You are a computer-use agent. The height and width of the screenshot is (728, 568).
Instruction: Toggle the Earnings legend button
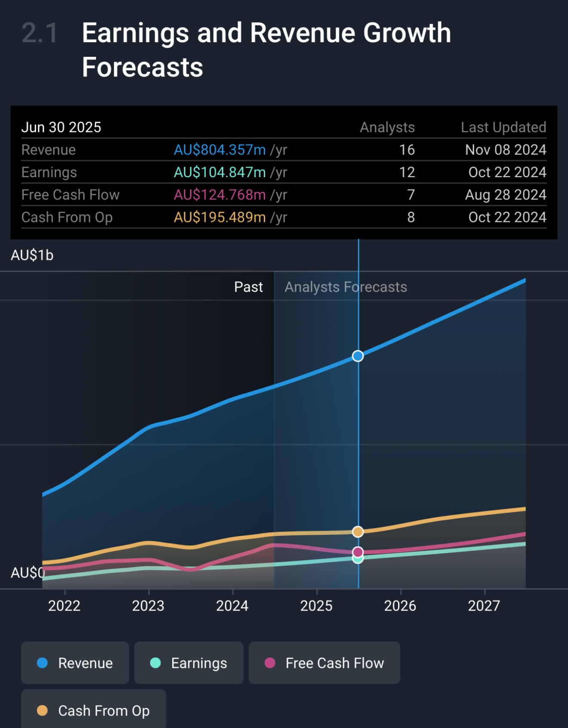coord(188,663)
